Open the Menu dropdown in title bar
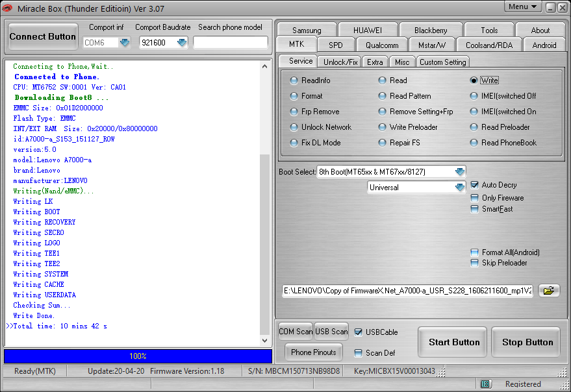 pyautogui.click(x=522, y=6)
